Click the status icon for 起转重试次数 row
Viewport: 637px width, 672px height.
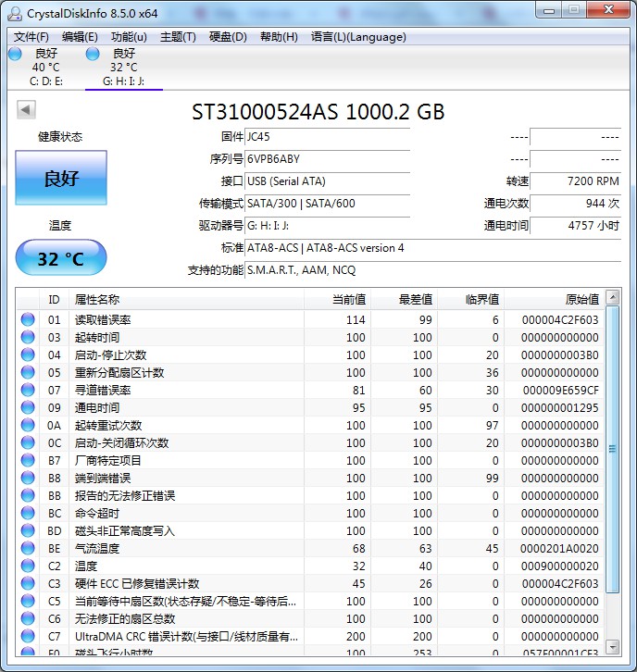[x=28, y=425]
